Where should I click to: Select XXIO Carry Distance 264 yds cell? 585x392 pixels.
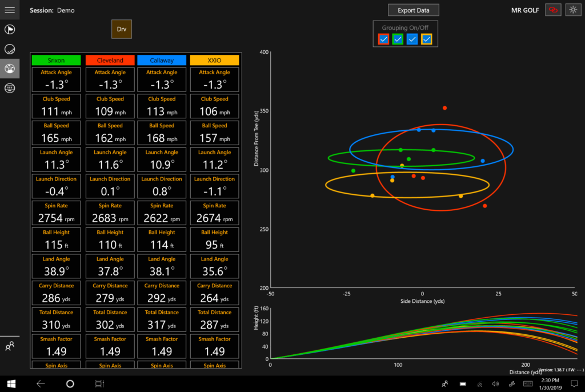pyautogui.click(x=215, y=293)
